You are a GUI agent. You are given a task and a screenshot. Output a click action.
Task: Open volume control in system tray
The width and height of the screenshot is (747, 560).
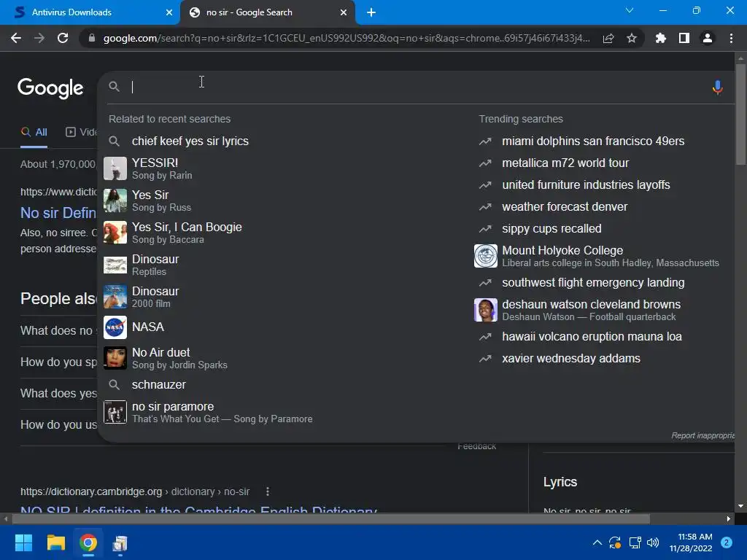653,542
